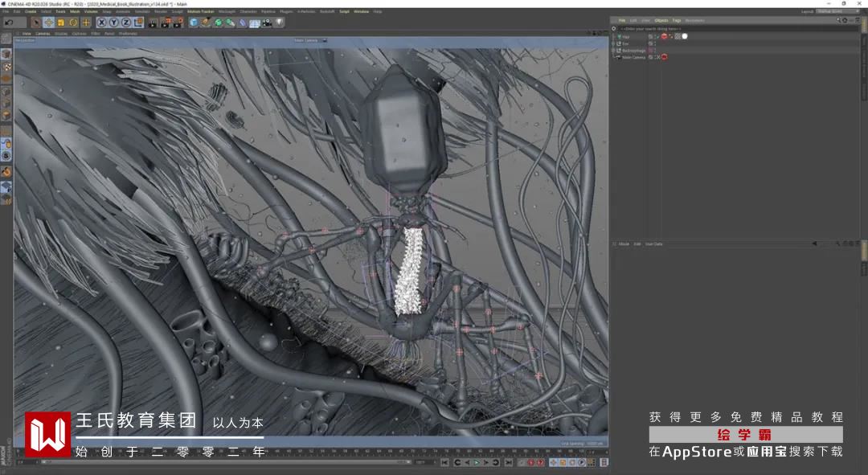Activate the Rotate tool

point(73,23)
